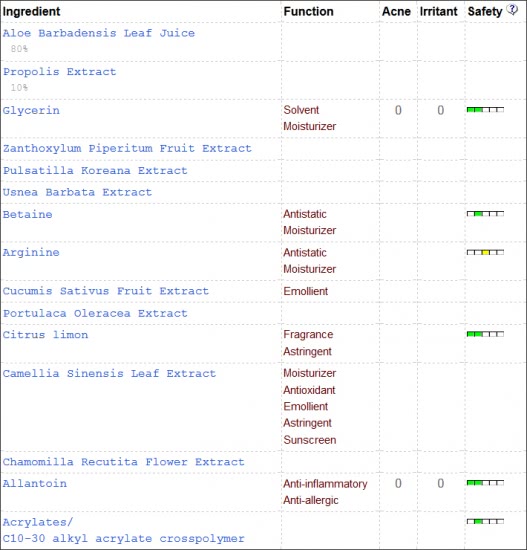The image size is (527, 550).
Task: Open Chamomilla Recutita Flower Extract link
Action: [x=124, y=462]
